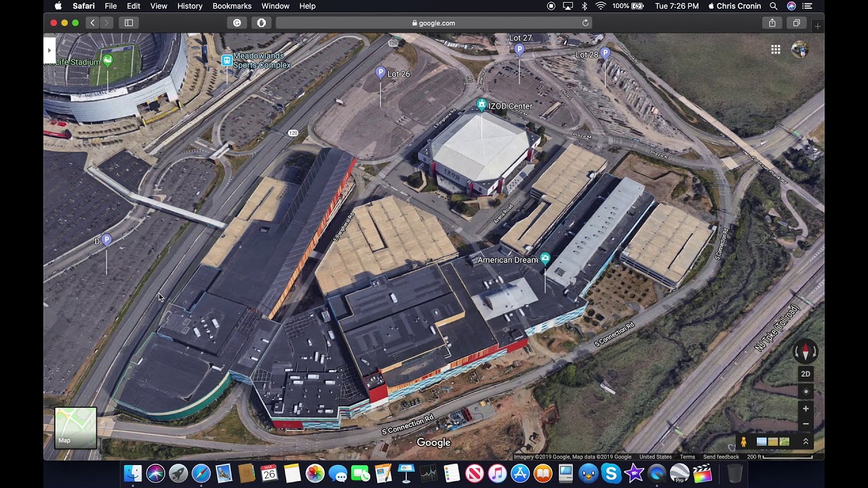
Task: Open the File menu
Action: tap(111, 6)
